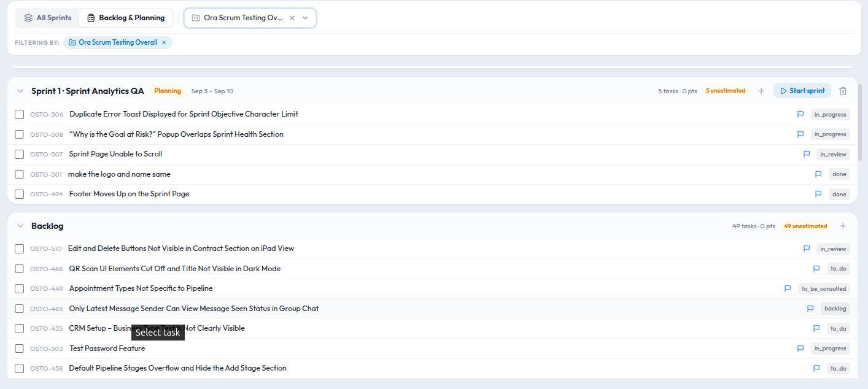Open task Edit and Delete Buttons Not Visible
Screen dimensions: 868x389
(x=181, y=248)
